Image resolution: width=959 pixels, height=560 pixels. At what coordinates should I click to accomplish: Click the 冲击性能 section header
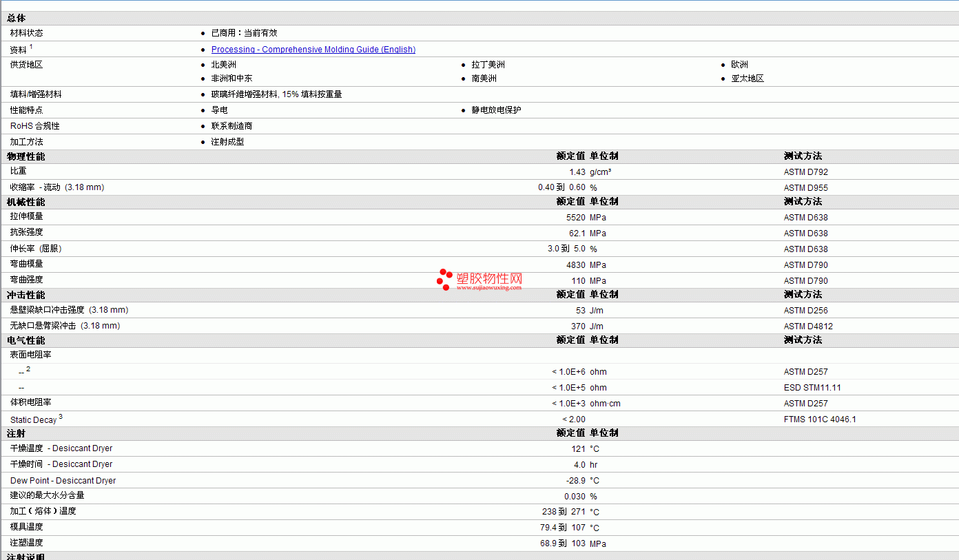(26, 295)
